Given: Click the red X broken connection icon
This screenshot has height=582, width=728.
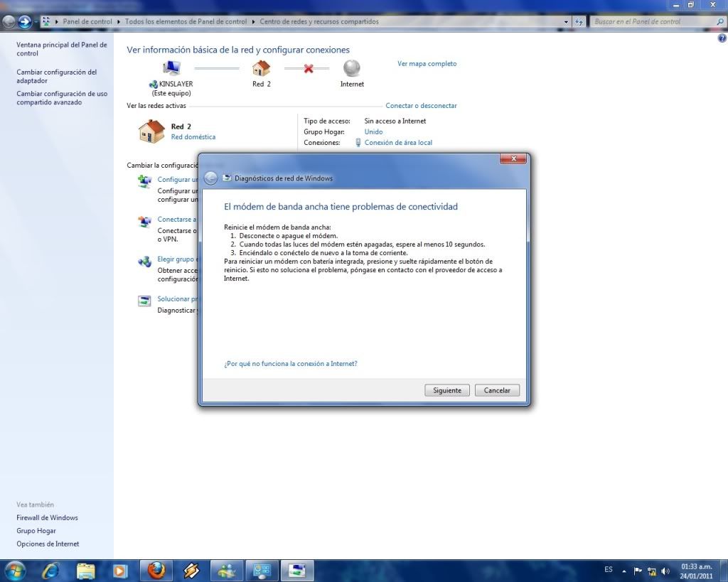Looking at the screenshot, I should click(308, 69).
